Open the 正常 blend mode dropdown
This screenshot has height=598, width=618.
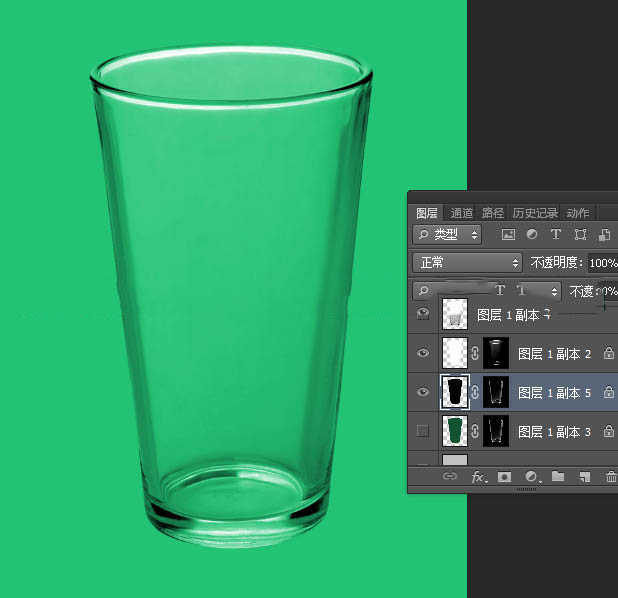[x=467, y=263]
